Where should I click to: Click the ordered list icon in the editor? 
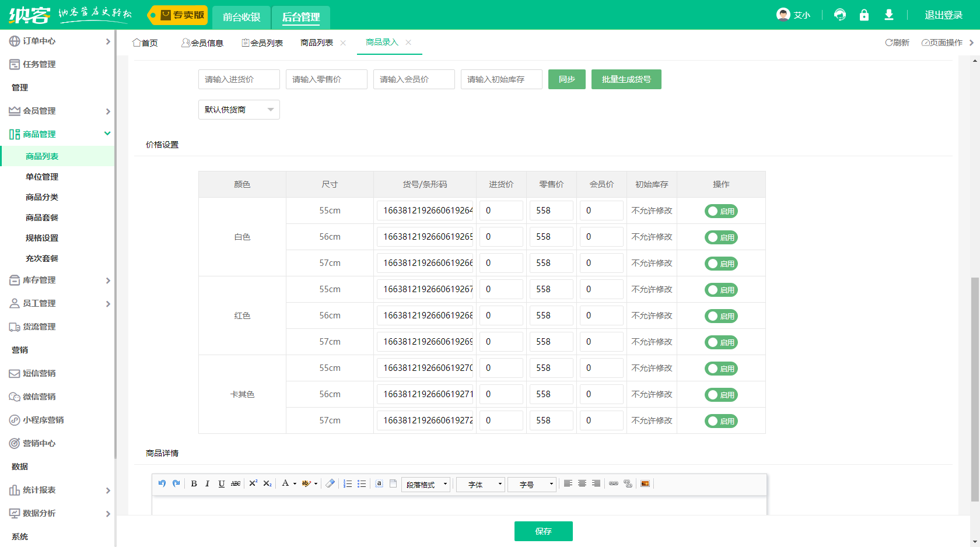point(348,483)
